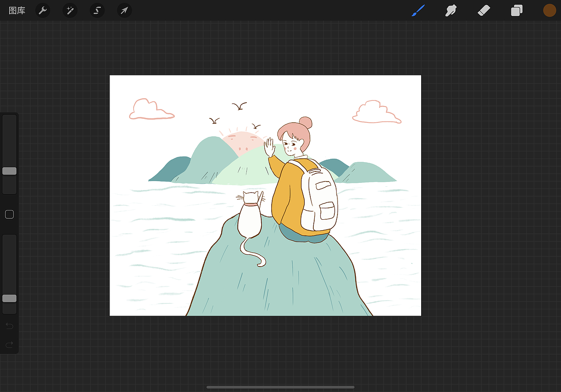561x392 pixels.
Task: Open the Actions wrench menu
Action: pyautogui.click(x=43, y=10)
